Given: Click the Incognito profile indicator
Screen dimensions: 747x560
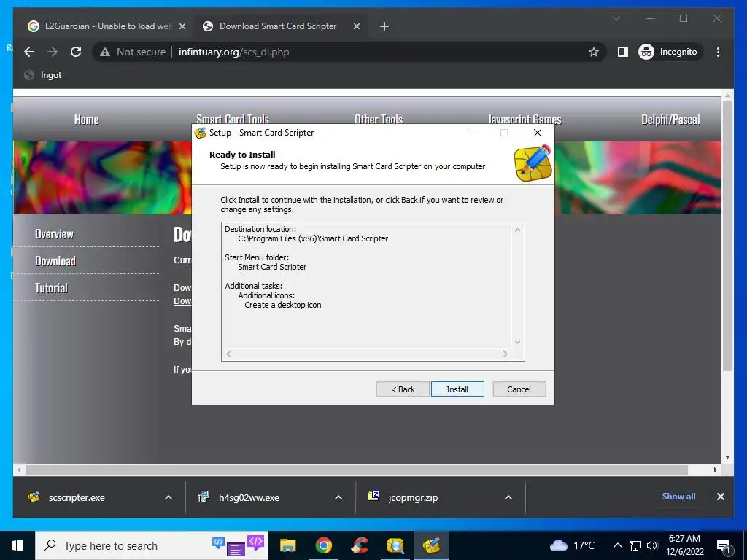Looking at the screenshot, I should (x=670, y=52).
